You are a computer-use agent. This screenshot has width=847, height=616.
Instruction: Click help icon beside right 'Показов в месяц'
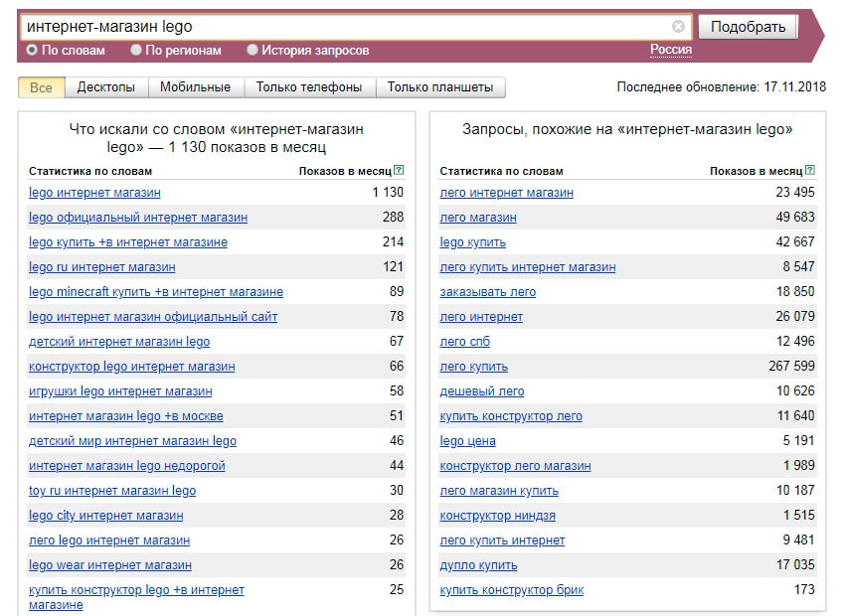[x=809, y=171]
